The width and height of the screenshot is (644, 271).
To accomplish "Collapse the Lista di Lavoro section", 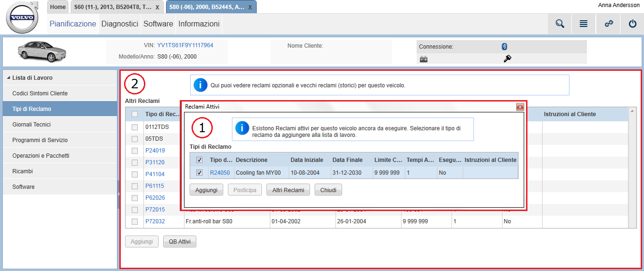I will (8, 77).
